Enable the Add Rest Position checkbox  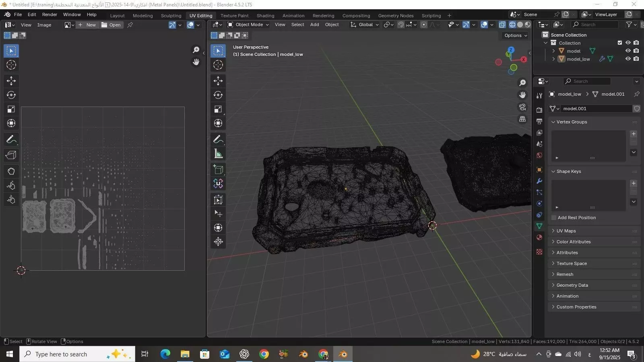pyautogui.click(x=554, y=218)
